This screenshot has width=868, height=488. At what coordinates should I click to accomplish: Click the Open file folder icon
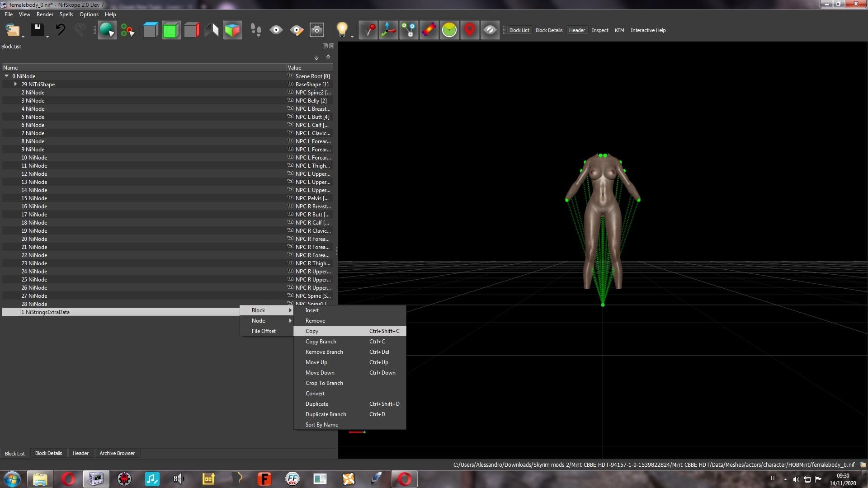(13, 30)
